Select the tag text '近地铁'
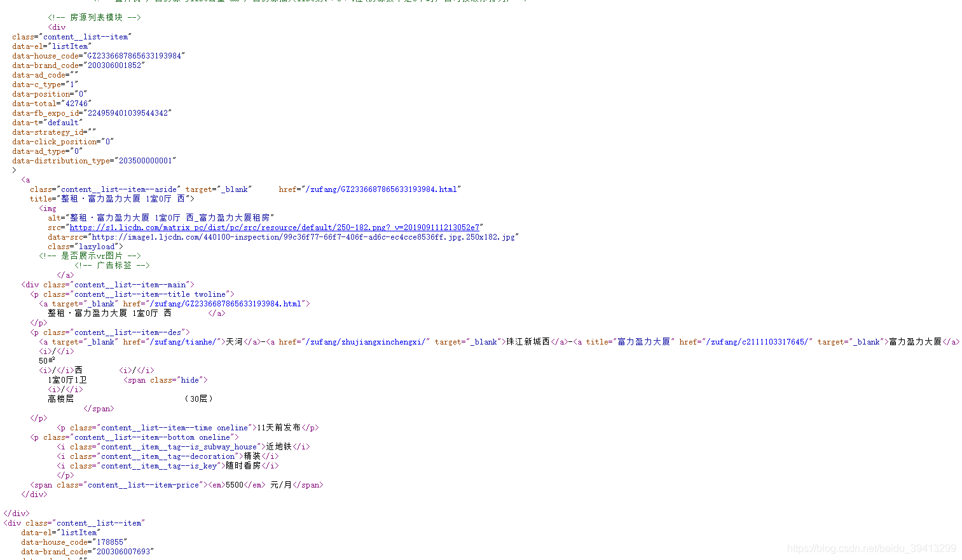962x560 pixels. coord(278,447)
